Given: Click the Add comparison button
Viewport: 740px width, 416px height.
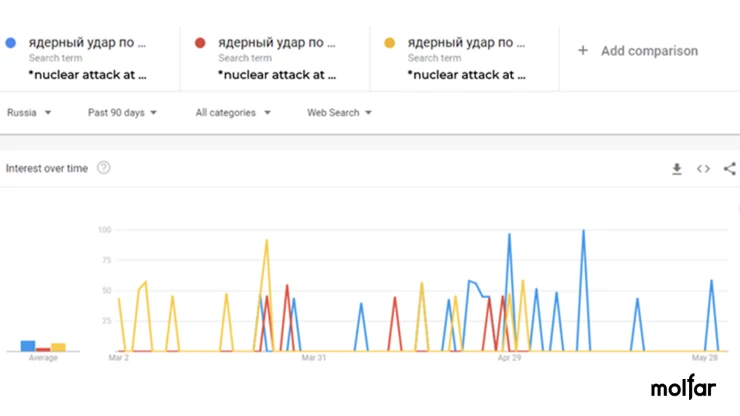Looking at the screenshot, I should [638, 51].
